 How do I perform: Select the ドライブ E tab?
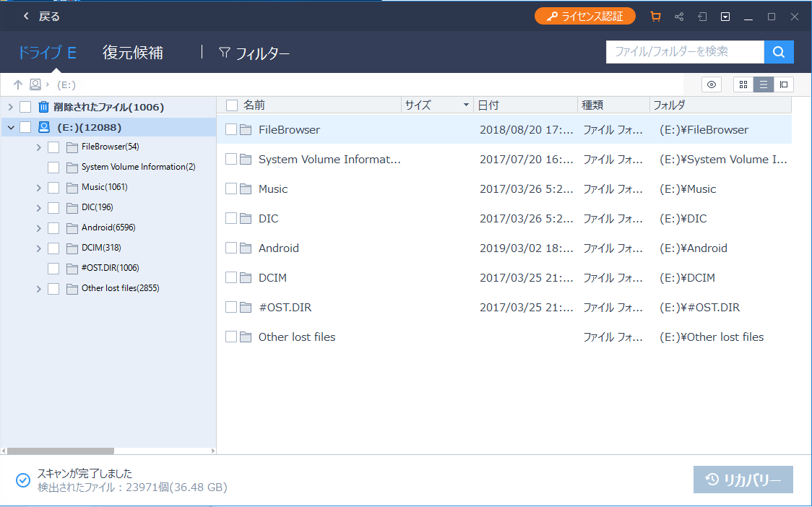[47, 52]
